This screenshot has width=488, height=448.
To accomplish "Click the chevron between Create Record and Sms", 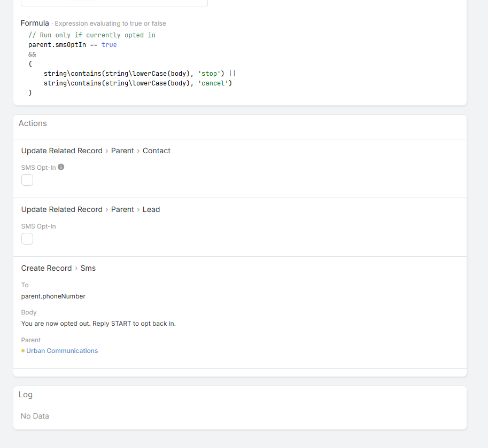I will pos(76,269).
